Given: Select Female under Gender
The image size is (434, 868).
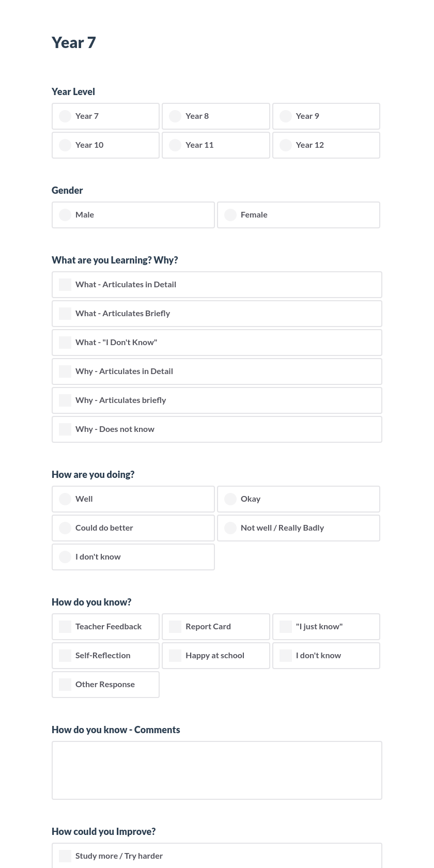Looking at the screenshot, I should [x=230, y=215].
